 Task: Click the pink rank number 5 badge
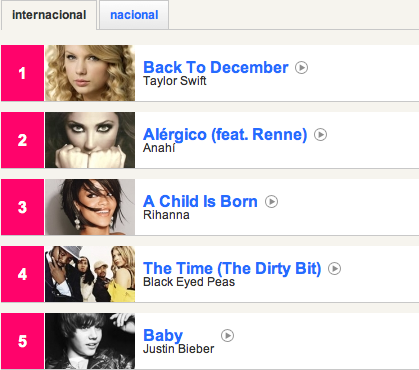point(23,341)
